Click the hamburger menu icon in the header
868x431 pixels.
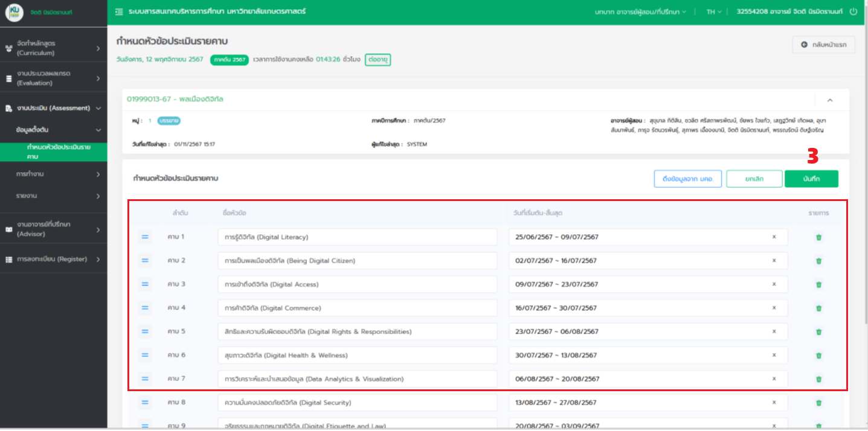click(119, 12)
